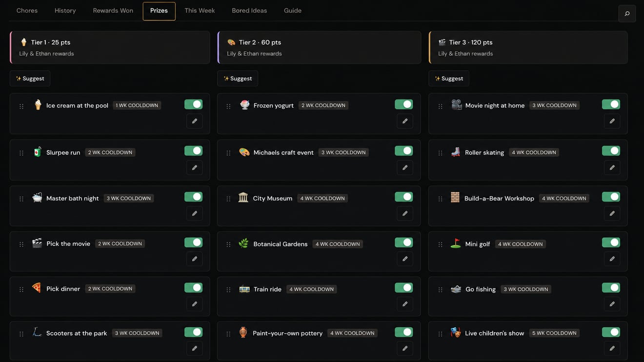This screenshot has width=644, height=362.
Task: Edit the City Museum reward
Action: (404, 213)
